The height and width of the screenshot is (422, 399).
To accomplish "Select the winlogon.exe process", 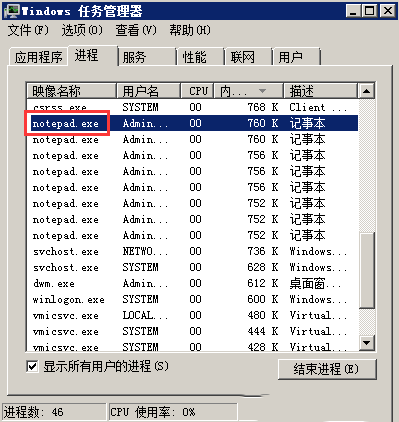I will tap(192, 299).
